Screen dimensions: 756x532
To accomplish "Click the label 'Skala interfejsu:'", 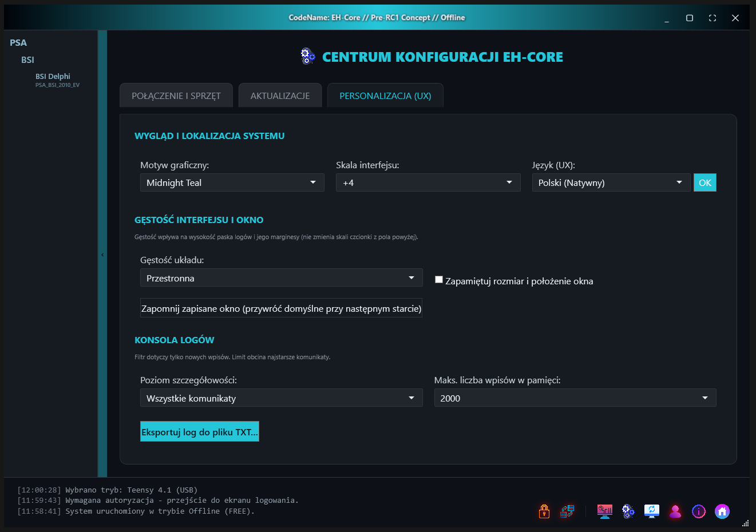I will click(367, 165).
